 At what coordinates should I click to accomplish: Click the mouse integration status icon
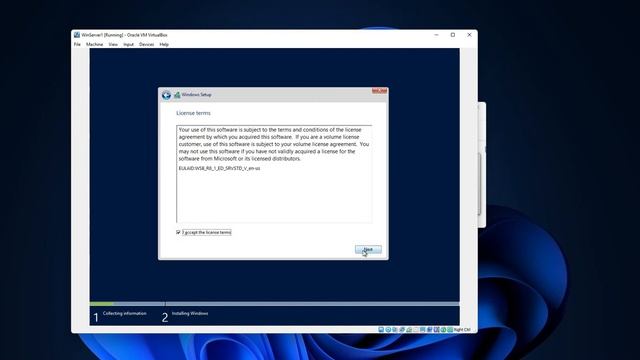(x=443, y=329)
